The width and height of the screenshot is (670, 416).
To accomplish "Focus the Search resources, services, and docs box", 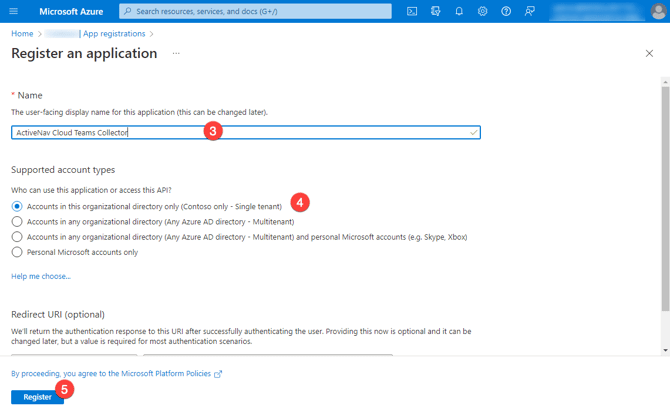I will pyautogui.click(x=255, y=12).
